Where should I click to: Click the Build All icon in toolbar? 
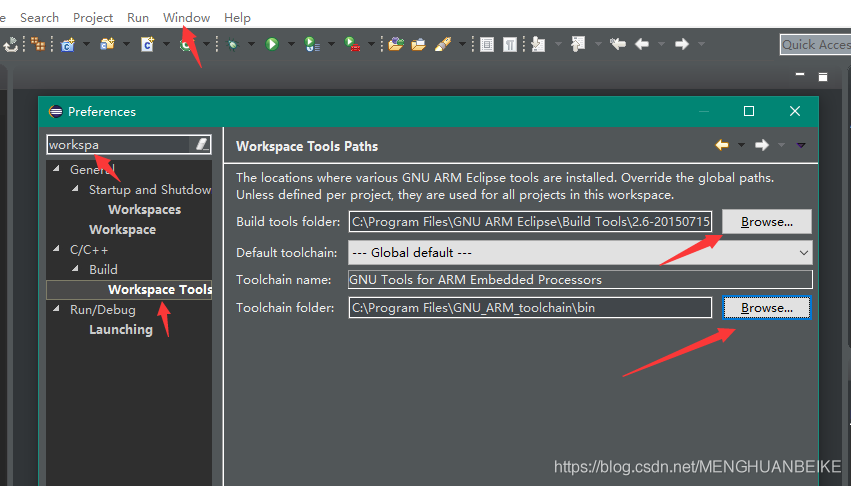click(x=38, y=44)
